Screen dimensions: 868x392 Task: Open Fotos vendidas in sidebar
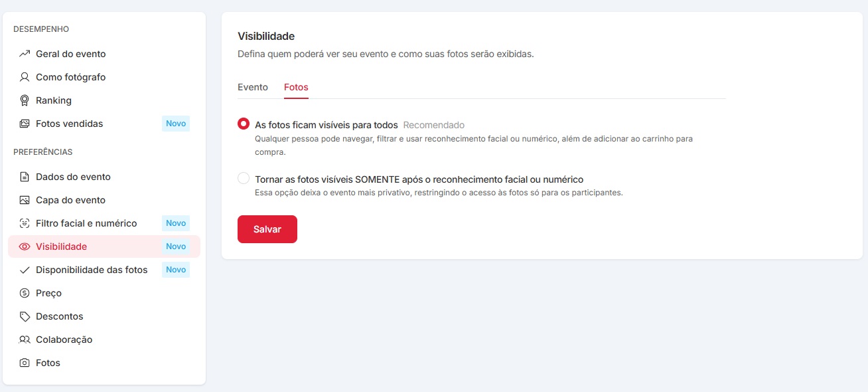click(70, 124)
